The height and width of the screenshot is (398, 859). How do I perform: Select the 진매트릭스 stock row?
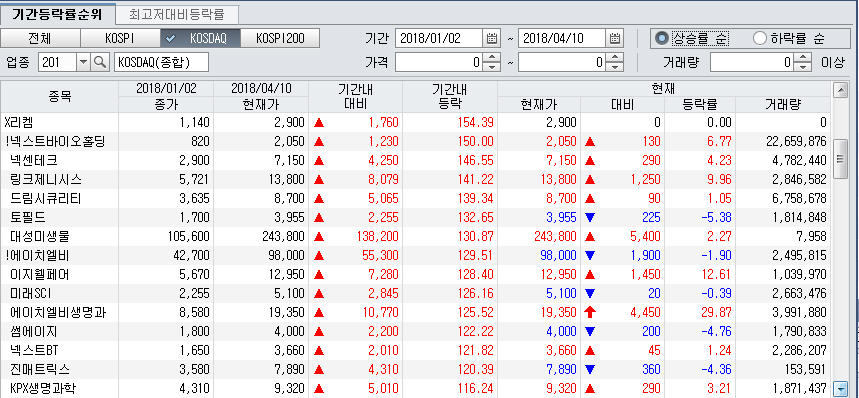[415, 370]
